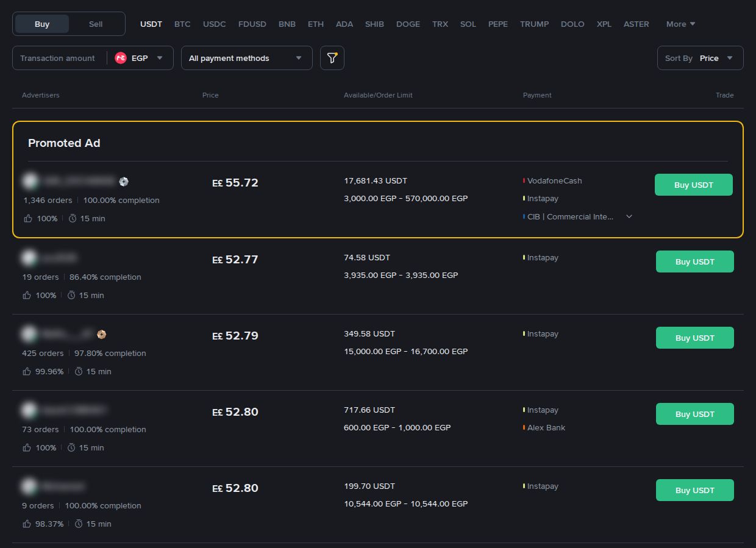The width and height of the screenshot is (756, 548).
Task: Click thumbs-up icon beside 98.37% rating
Action: (27, 524)
